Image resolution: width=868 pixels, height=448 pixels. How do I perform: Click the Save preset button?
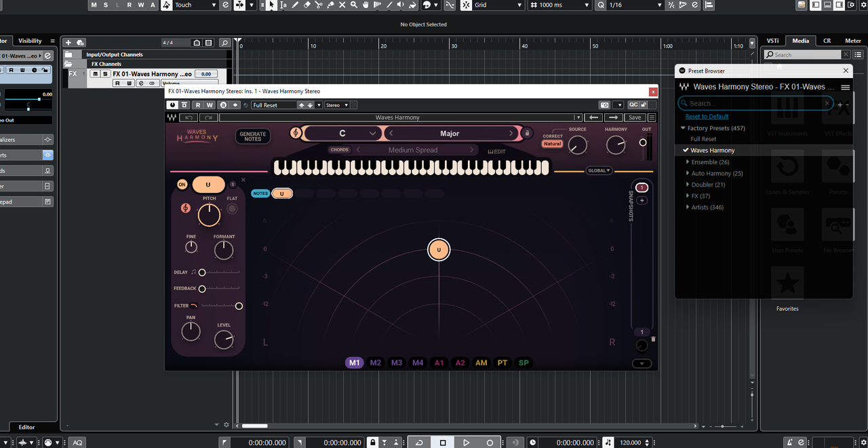click(634, 117)
